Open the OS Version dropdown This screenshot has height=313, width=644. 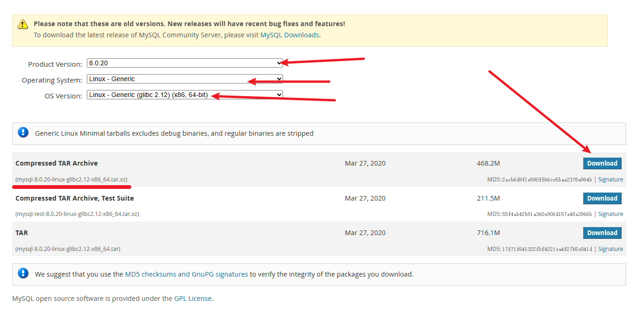(185, 95)
